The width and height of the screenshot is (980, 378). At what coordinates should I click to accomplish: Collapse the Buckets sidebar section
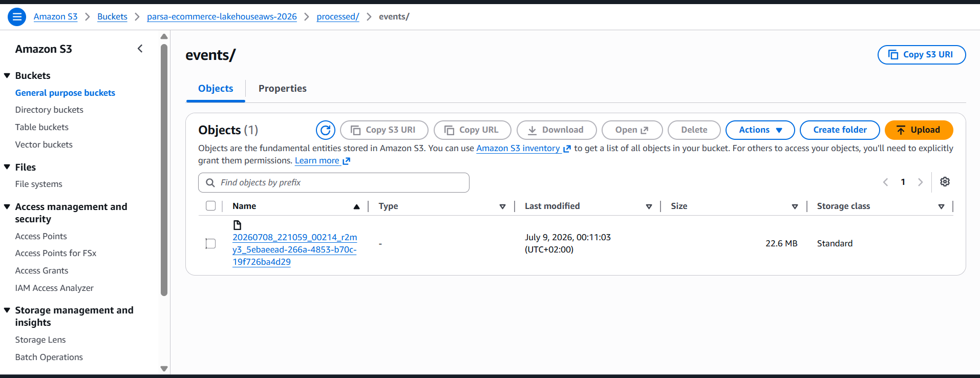[x=7, y=75]
